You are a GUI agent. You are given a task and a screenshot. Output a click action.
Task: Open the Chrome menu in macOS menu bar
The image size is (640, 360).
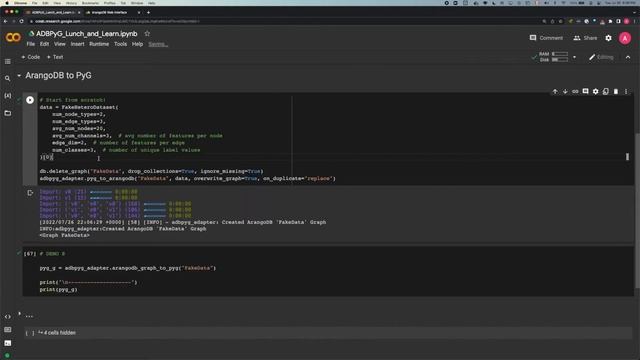click(20, 3)
